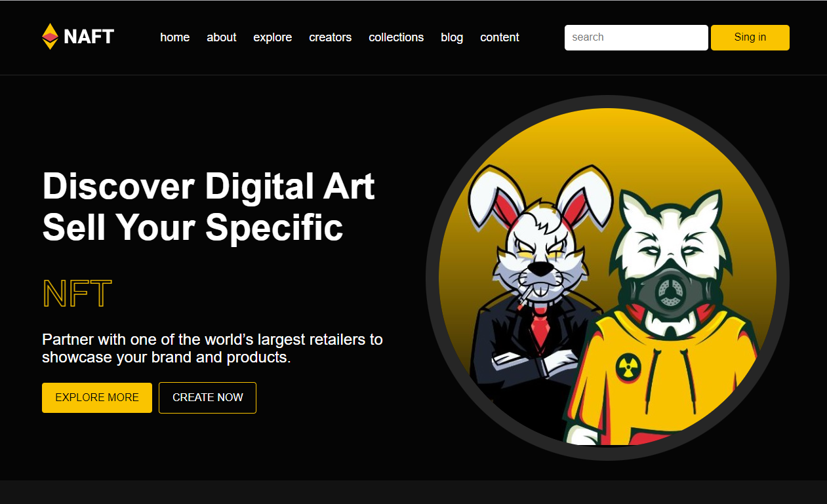Go to the home nav link
827x504 pixels.
175,37
